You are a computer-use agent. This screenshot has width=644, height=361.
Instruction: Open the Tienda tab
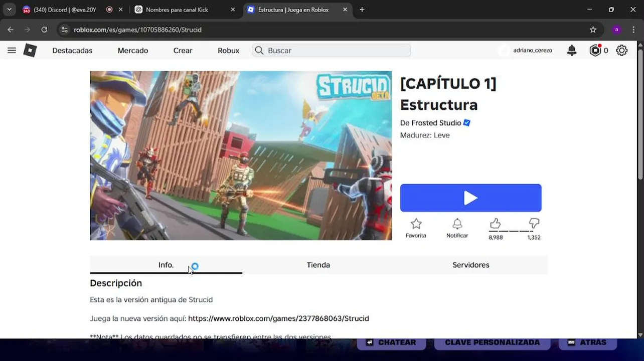pyautogui.click(x=318, y=265)
